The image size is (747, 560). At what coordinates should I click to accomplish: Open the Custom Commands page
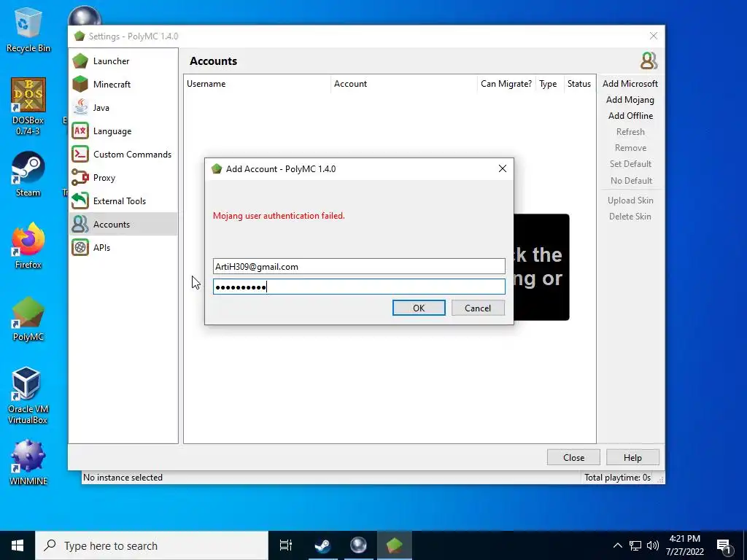click(x=123, y=155)
